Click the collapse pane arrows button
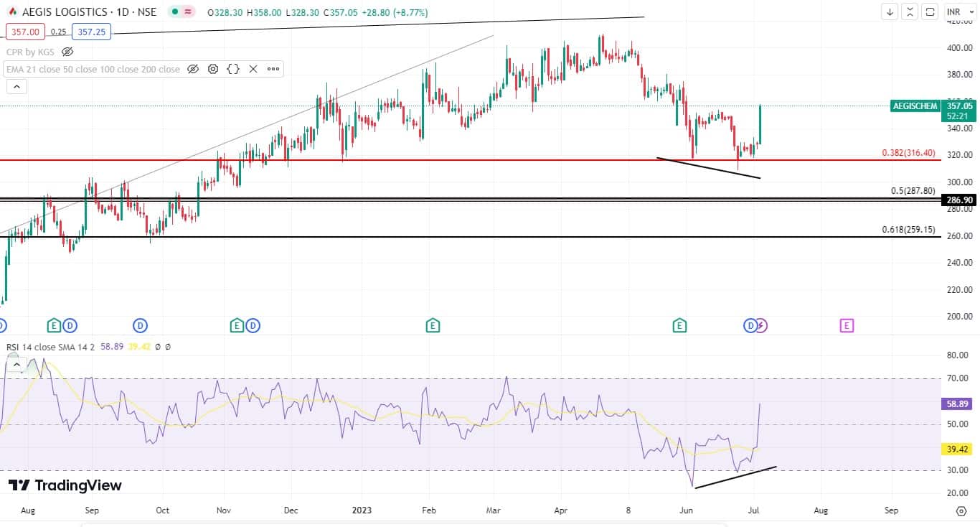The height and width of the screenshot is (527, 980). (x=910, y=12)
